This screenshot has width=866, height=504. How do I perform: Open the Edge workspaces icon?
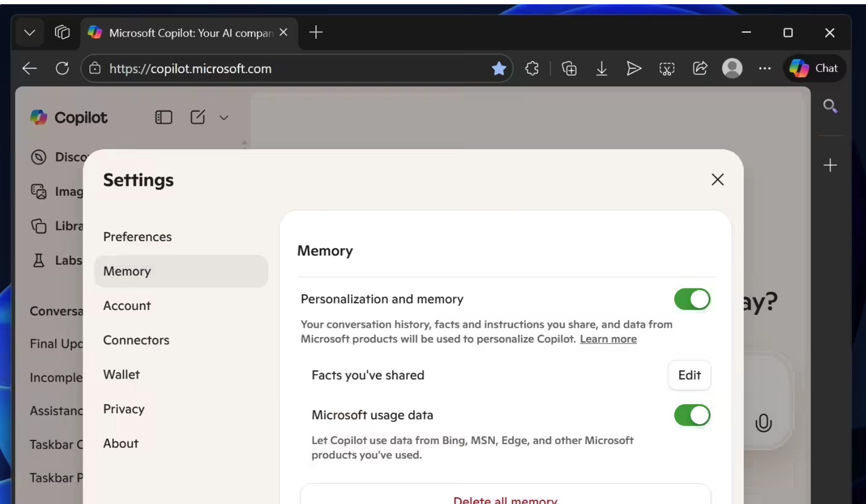tap(62, 32)
